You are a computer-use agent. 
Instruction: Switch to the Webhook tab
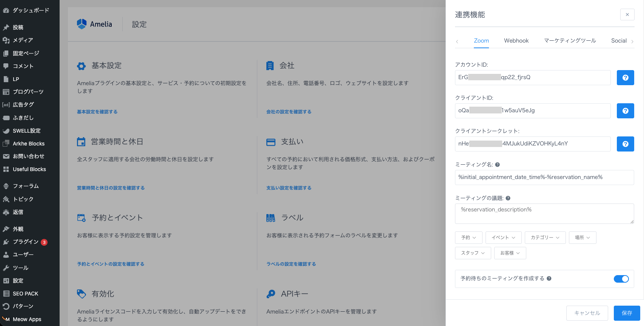pos(516,41)
